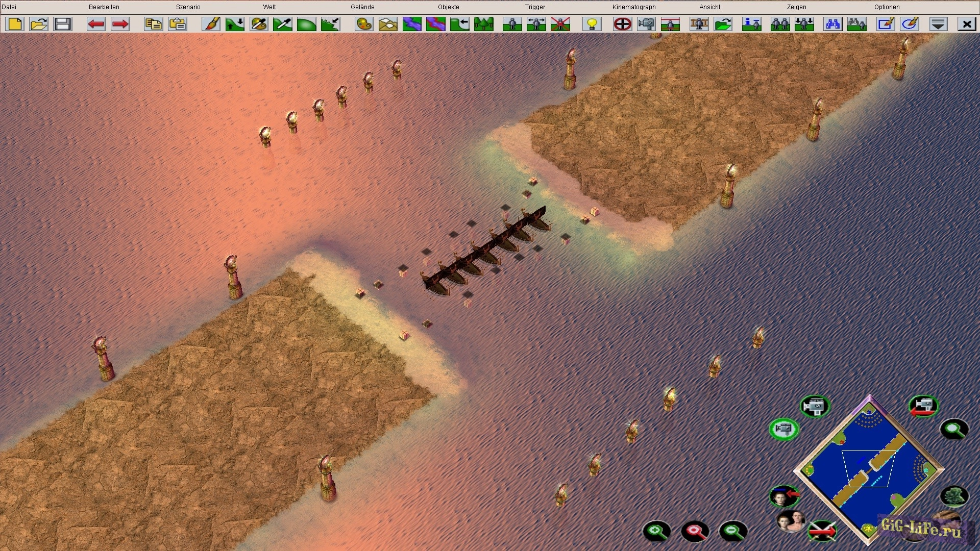Open the Kinematograph menu

(634, 7)
